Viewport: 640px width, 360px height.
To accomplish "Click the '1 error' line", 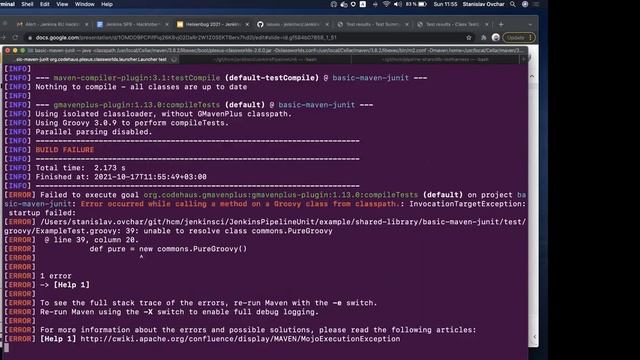I will (x=56, y=276).
